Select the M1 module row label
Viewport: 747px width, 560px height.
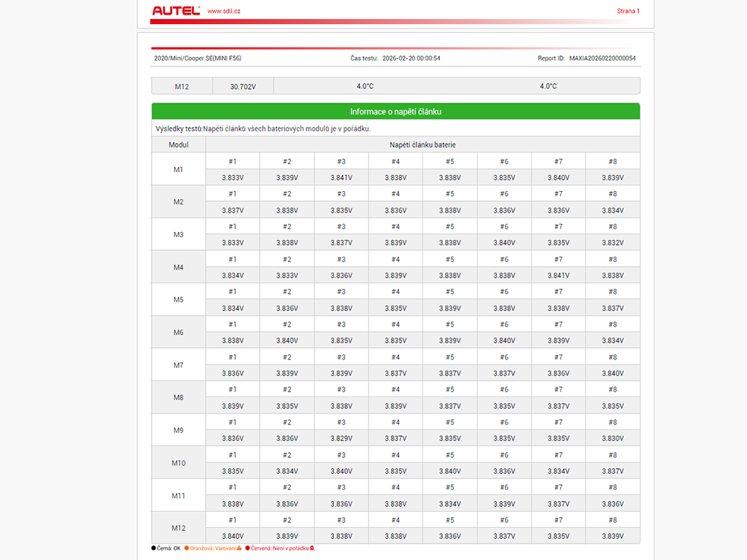[x=179, y=169]
